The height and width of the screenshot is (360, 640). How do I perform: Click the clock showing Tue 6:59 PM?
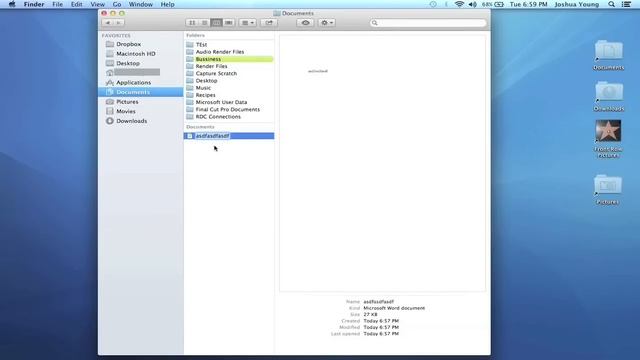(529, 4)
